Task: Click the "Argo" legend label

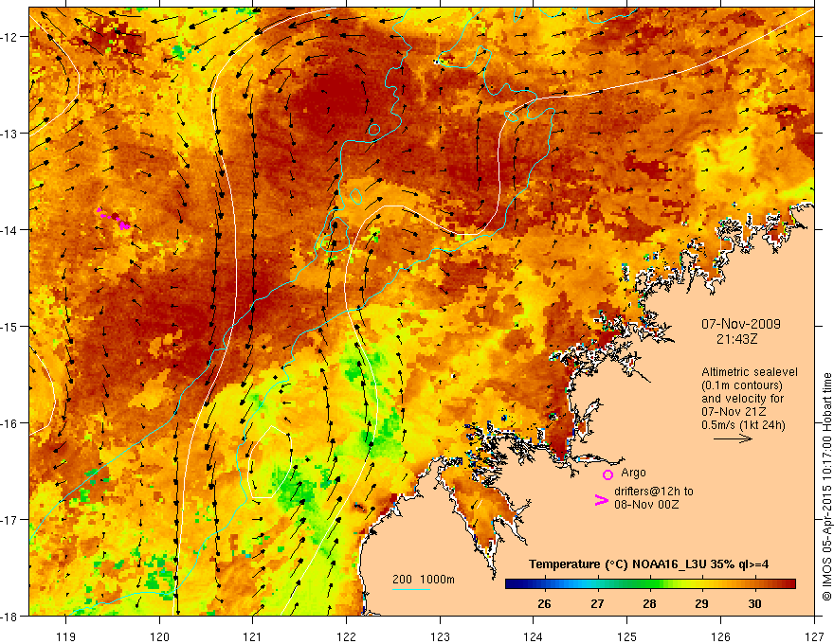Action: pos(633,473)
